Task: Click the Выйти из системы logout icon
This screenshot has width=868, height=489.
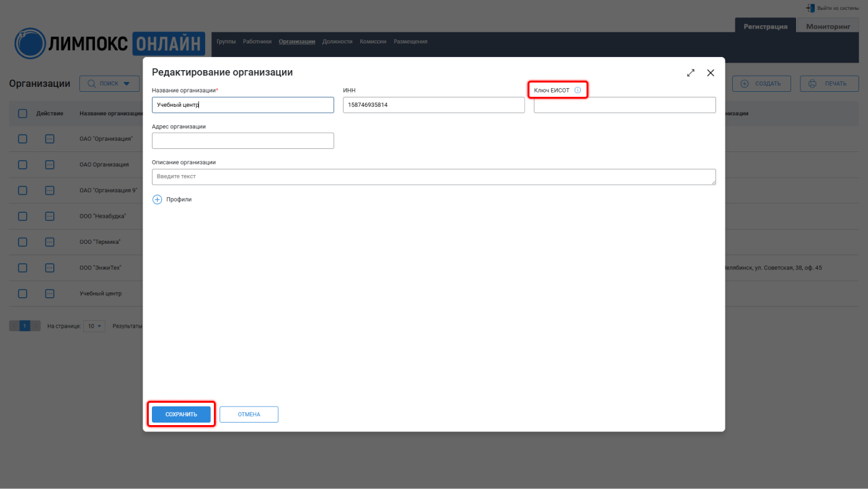Action: [x=810, y=8]
